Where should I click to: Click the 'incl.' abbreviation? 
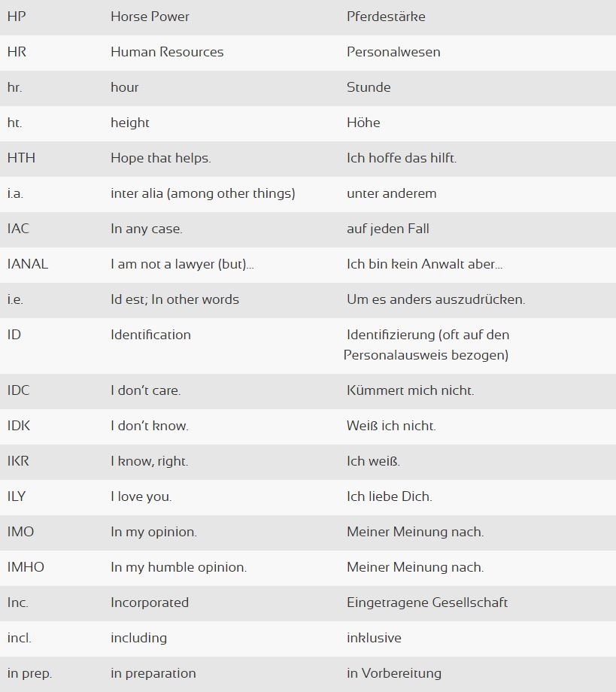(19, 638)
